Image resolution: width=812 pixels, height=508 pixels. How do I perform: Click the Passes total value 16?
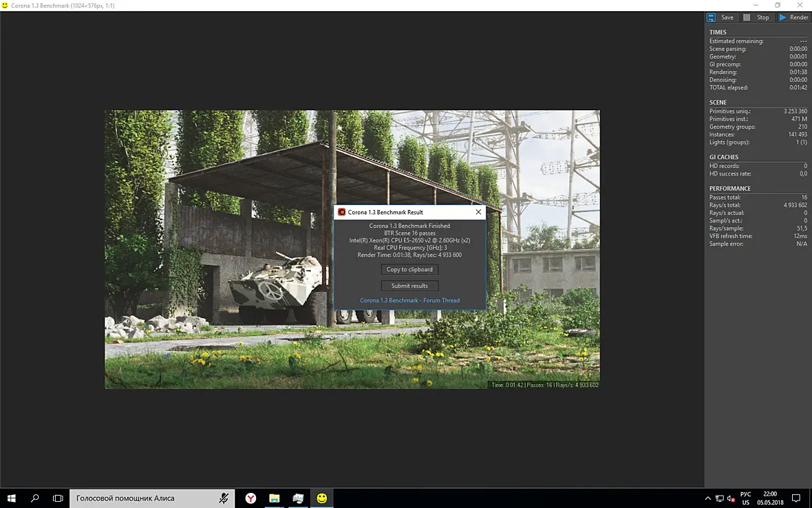coord(804,198)
